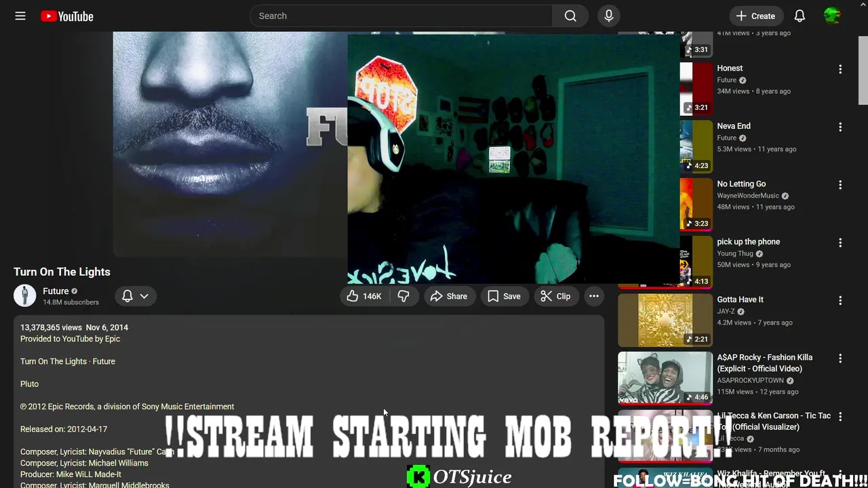Like the video with thumbs up
868x488 pixels.
click(364, 296)
